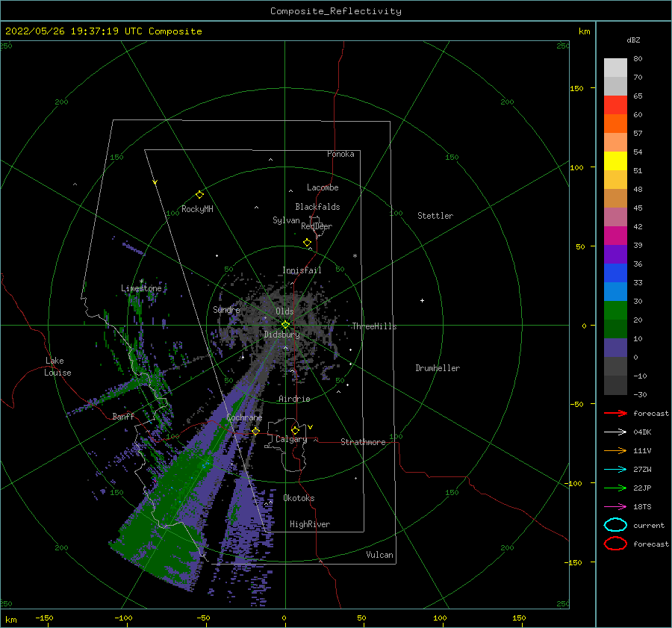
Task: Click the Okotoks city label
Action: coord(299,498)
